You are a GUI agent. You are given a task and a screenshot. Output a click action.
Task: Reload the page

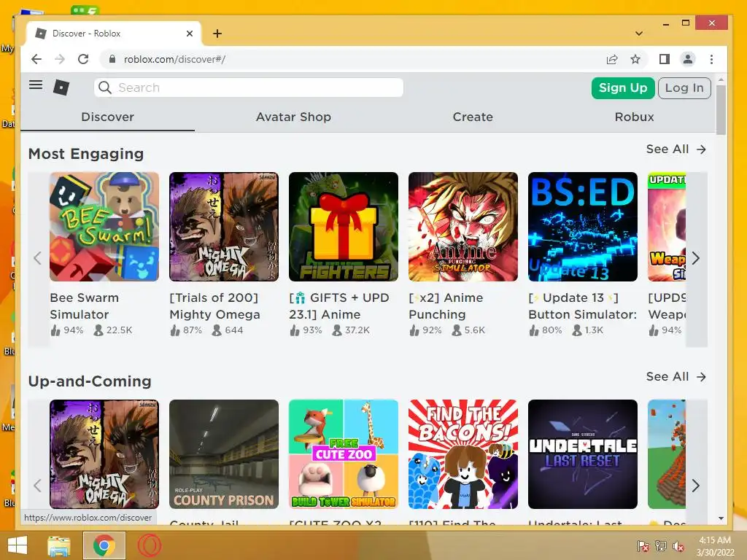[83, 59]
